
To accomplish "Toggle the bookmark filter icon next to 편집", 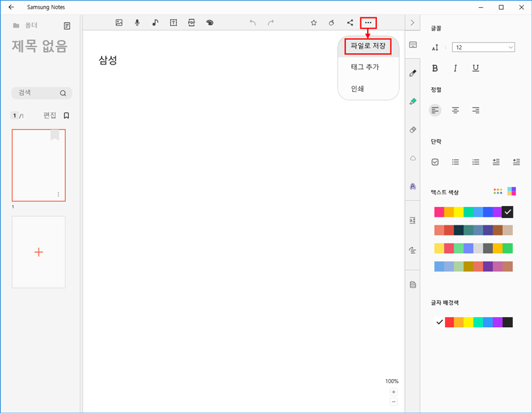I will coord(66,116).
